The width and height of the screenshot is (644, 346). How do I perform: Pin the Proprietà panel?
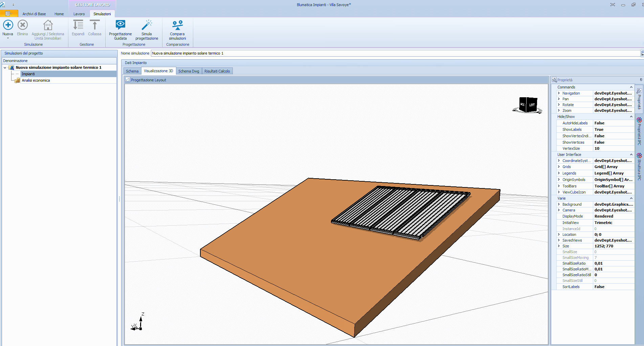(x=641, y=80)
